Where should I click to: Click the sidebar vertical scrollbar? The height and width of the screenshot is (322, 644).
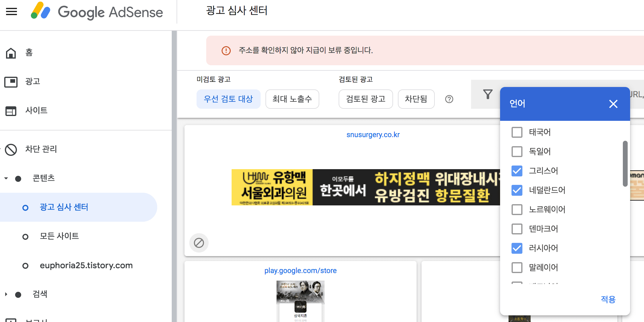point(174,176)
